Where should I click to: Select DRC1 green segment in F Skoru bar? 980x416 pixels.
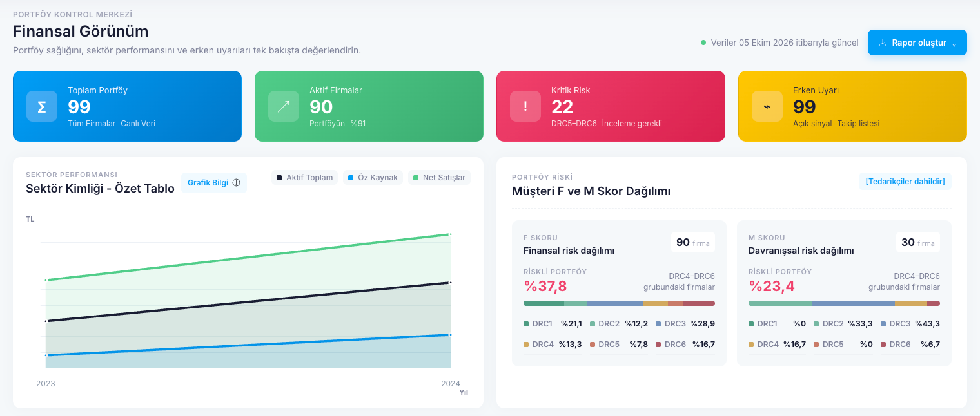(544, 303)
